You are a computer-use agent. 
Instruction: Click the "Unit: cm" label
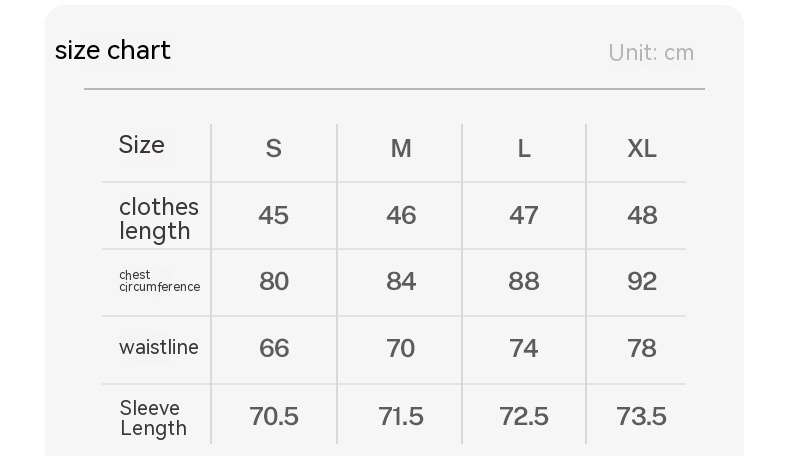[651, 53]
